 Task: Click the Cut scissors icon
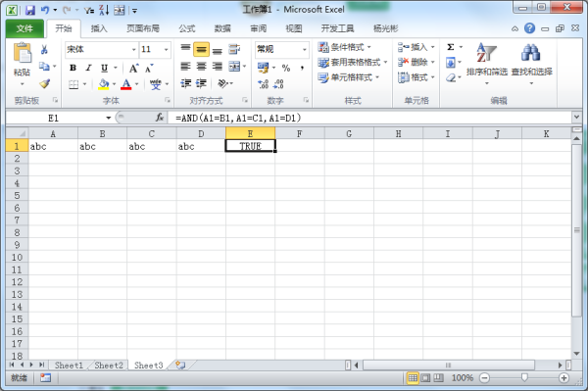[44, 49]
